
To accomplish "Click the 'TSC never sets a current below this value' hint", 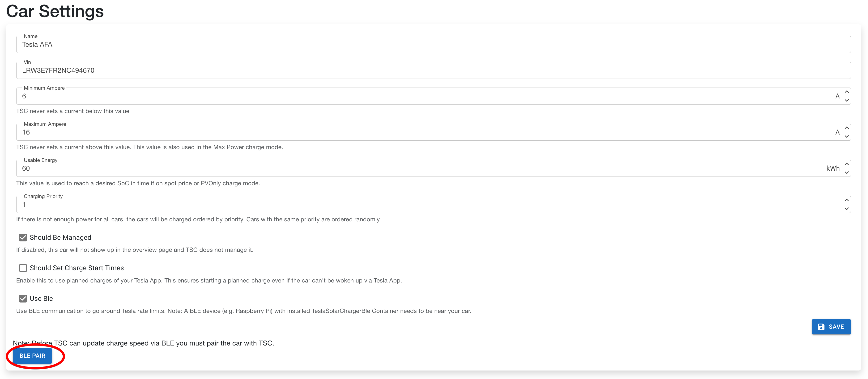I will (x=73, y=111).
